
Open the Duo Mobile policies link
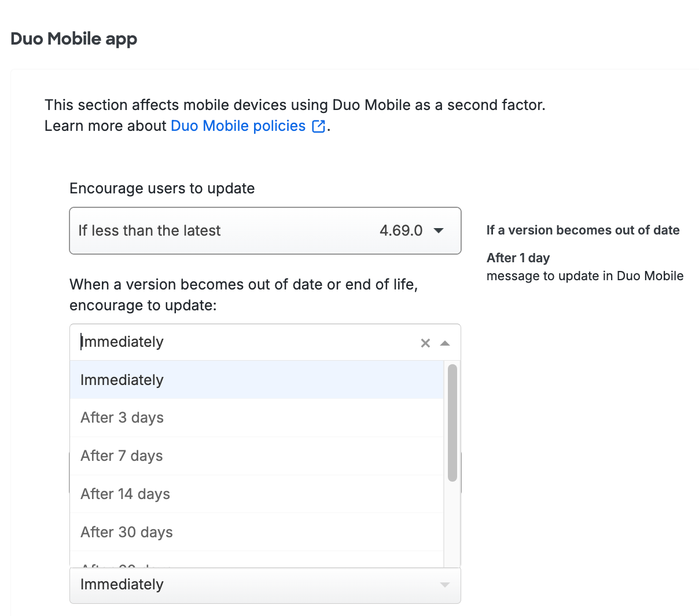pyautogui.click(x=238, y=126)
